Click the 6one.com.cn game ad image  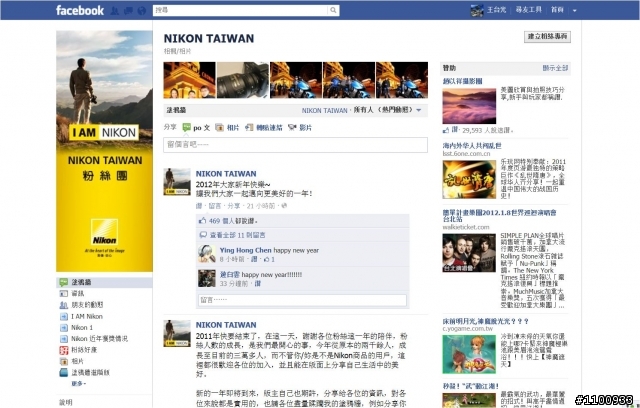(x=469, y=180)
